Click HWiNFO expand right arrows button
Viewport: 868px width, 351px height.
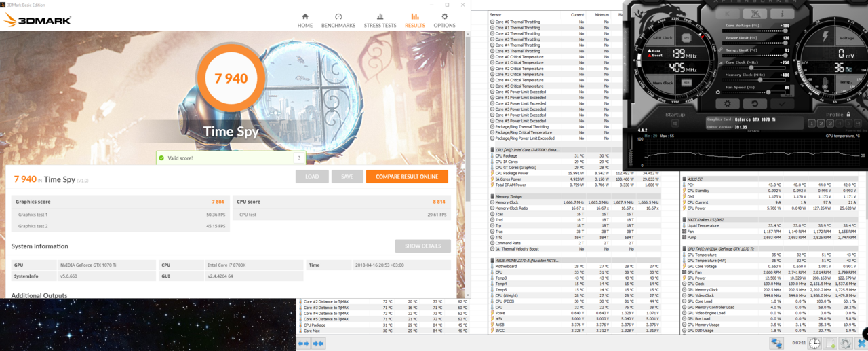(x=317, y=344)
